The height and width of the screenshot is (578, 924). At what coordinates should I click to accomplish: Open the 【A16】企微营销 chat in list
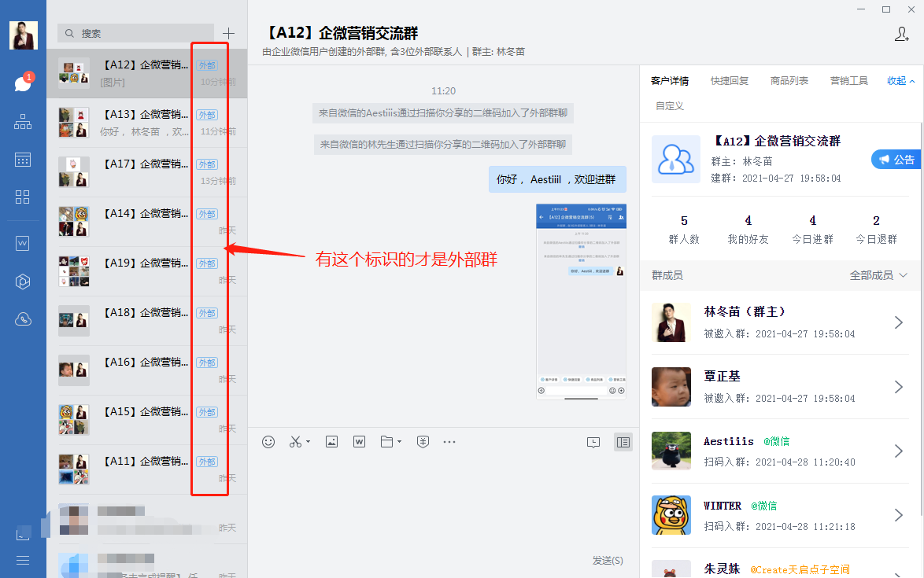[146, 370]
